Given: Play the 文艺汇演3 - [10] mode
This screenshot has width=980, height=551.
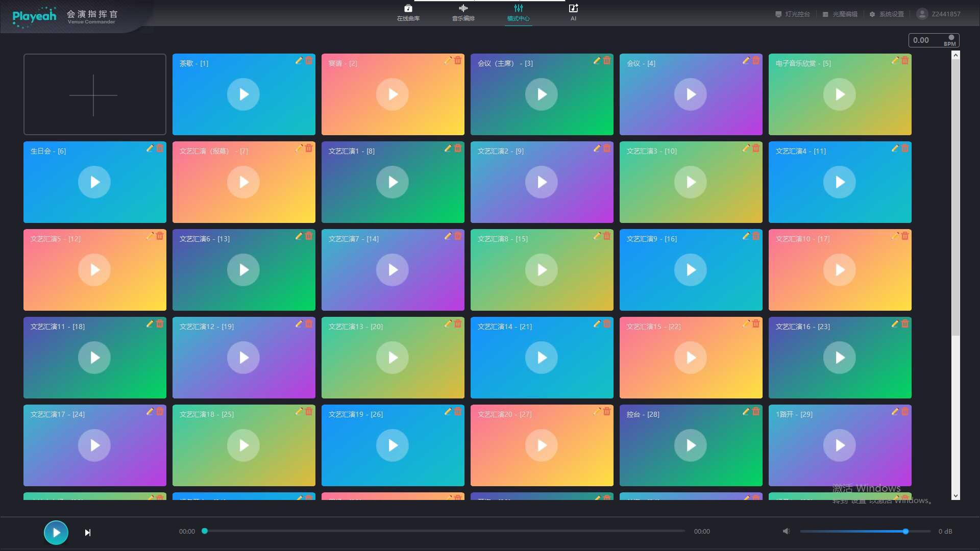Looking at the screenshot, I should tap(691, 182).
